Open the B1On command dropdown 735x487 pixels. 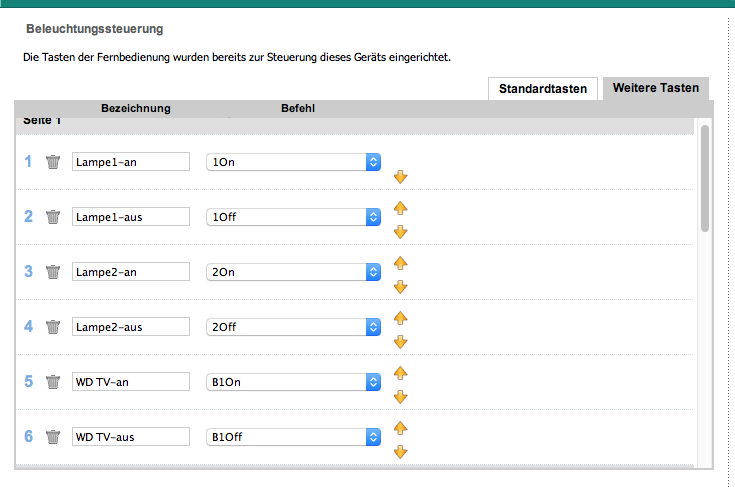point(293,382)
